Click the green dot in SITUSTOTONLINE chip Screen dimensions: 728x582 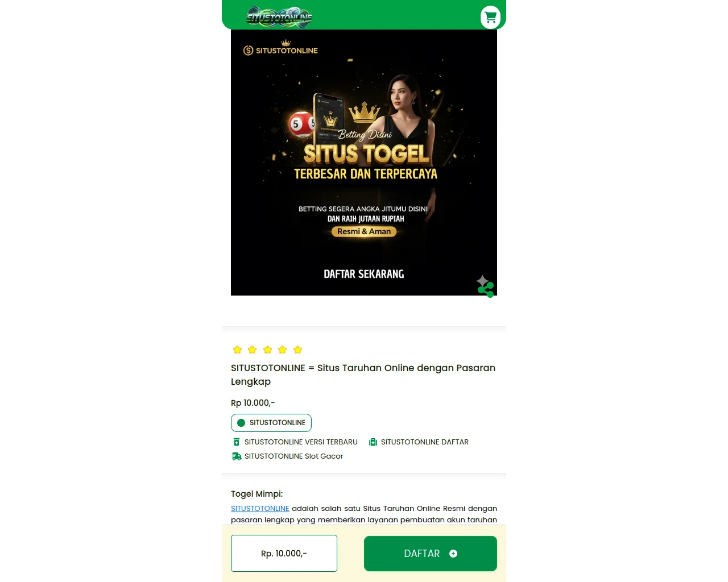(241, 423)
